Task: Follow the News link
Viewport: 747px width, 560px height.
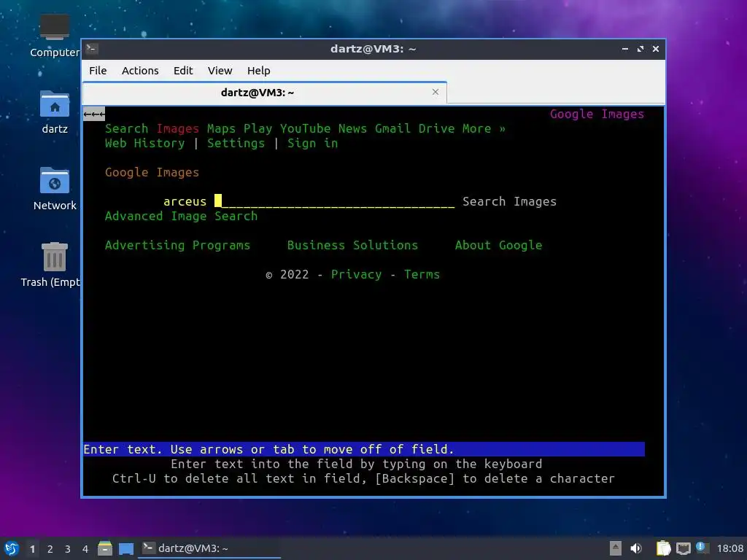Action: pos(352,128)
